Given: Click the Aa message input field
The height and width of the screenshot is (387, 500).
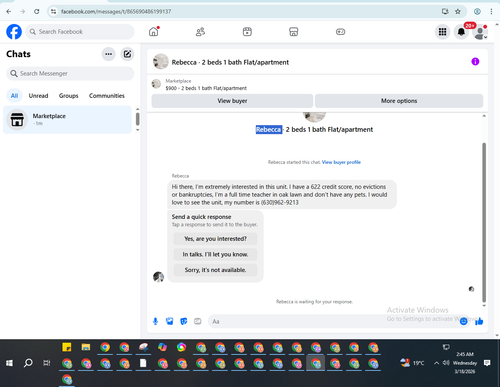Looking at the screenshot, I should tap(333, 321).
